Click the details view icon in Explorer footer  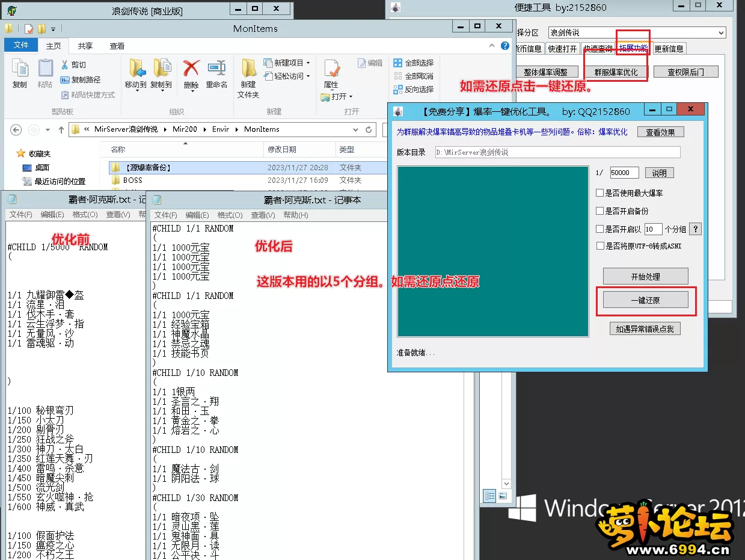(x=490, y=496)
